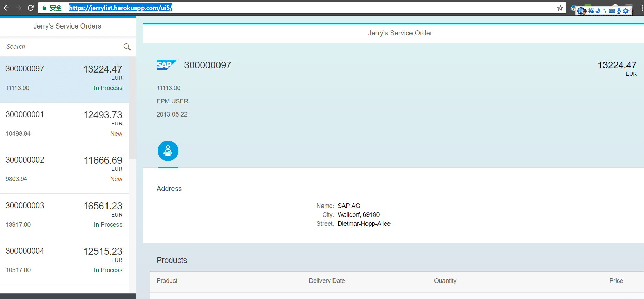Viewport: 644px width, 299px height.
Task: Click the green secure lock icon
Action: point(44,8)
